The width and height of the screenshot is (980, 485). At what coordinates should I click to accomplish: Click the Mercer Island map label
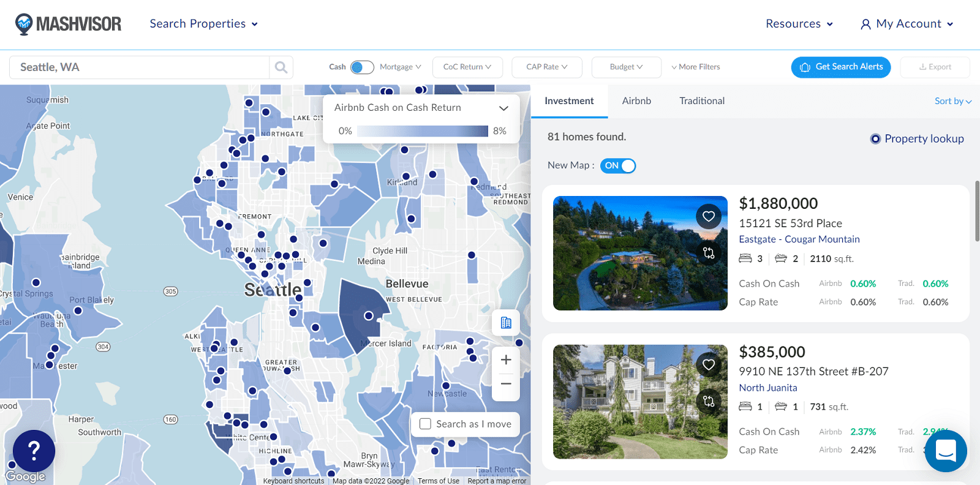pos(386,344)
